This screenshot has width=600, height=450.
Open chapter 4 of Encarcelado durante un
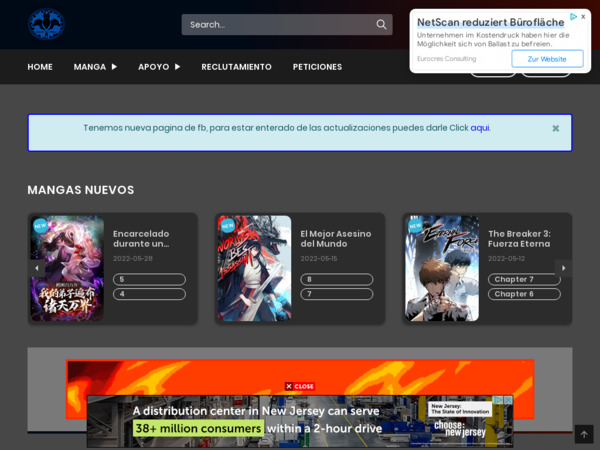click(x=149, y=294)
